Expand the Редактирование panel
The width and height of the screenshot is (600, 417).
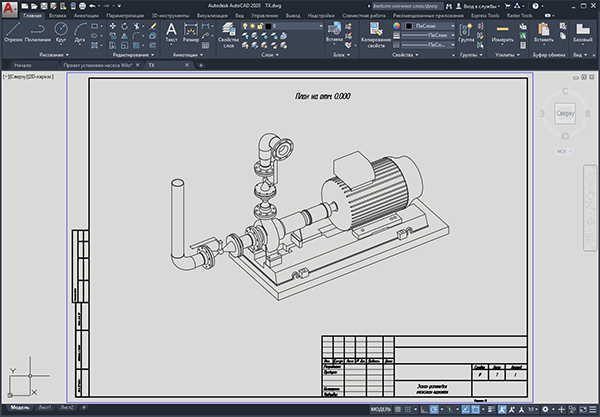coord(133,55)
